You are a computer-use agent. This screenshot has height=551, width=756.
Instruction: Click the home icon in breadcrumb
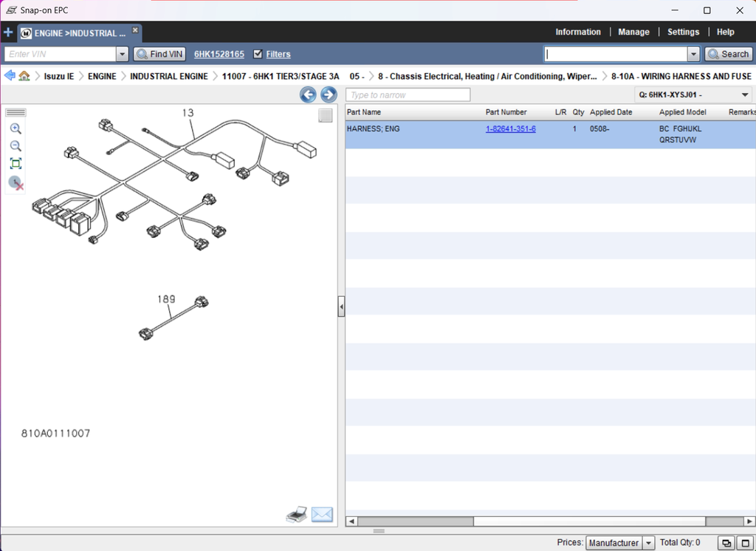(24, 76)
